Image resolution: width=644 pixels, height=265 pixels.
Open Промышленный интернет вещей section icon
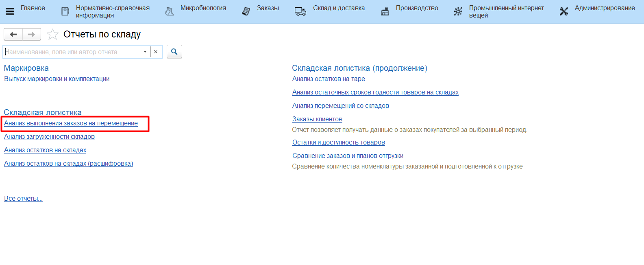(x=458, y=11)
